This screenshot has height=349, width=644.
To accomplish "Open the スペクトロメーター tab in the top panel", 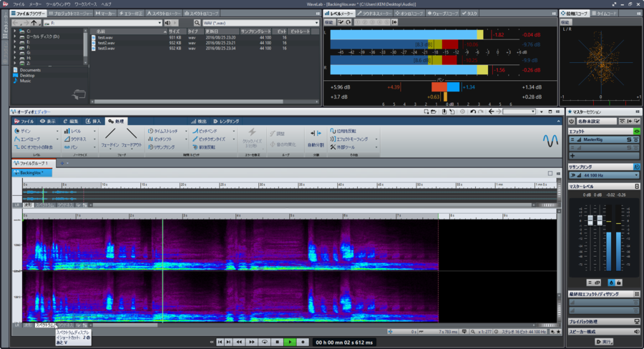I will [163, 13].
